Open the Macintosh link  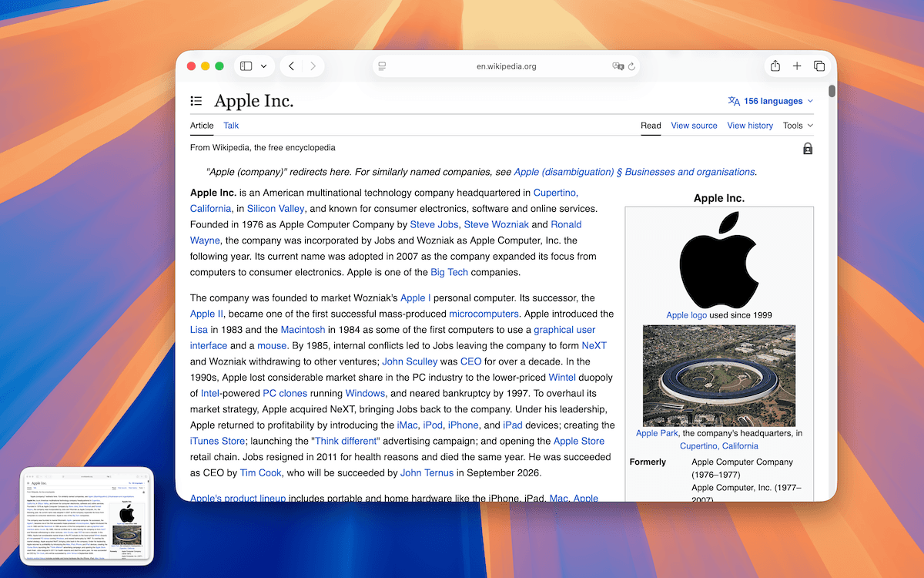coord(303,330)
